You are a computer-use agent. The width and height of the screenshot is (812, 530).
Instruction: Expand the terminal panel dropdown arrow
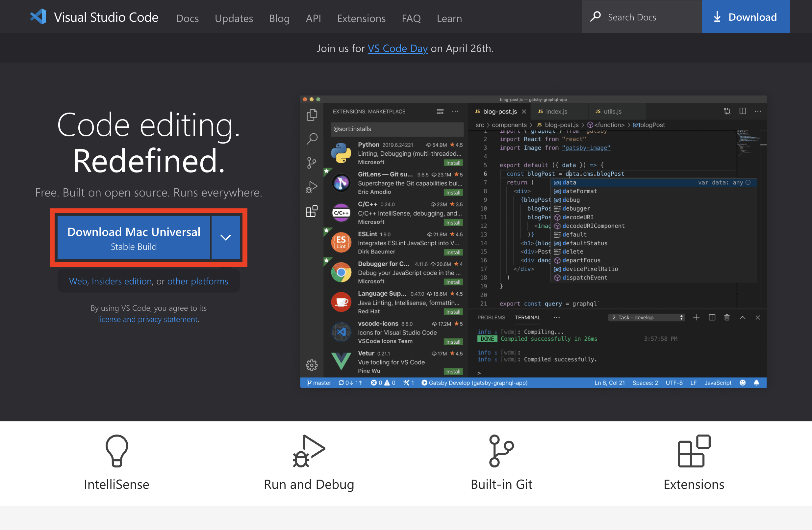[681, 318]
